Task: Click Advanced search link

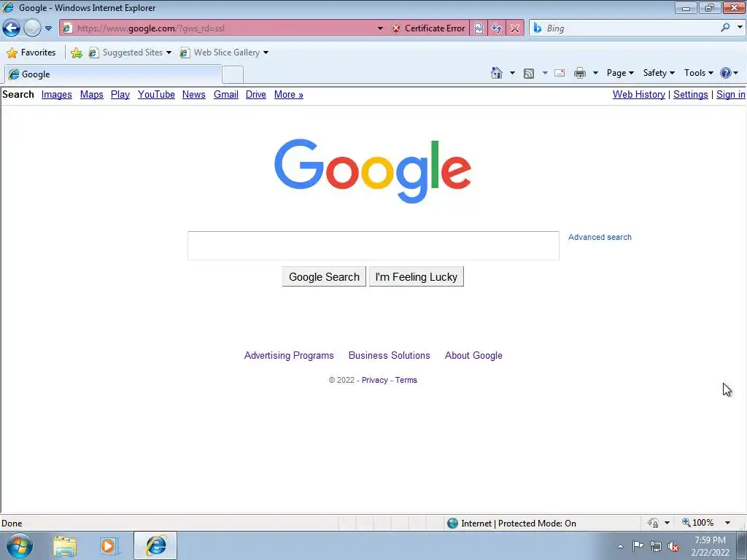Action: (x=600, y=237)
